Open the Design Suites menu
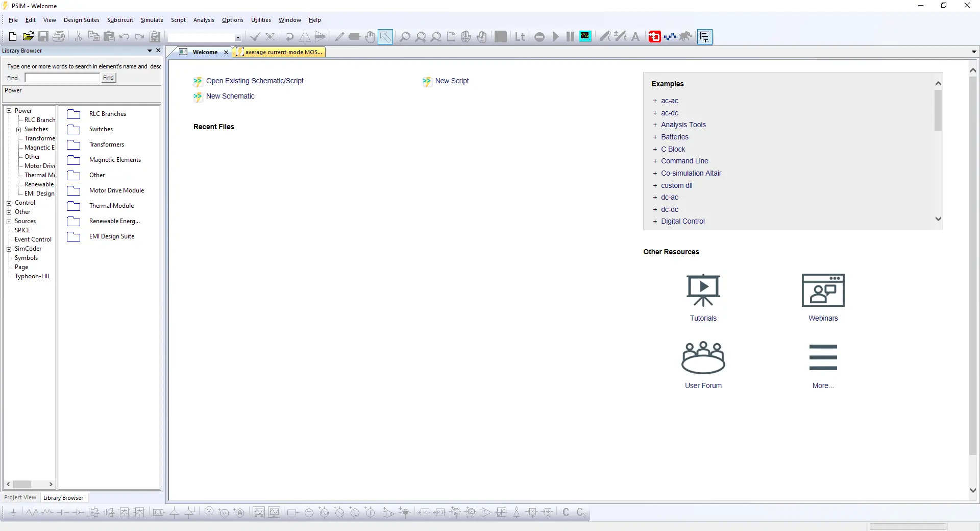This screenshot has width=980, height=531. [x=82, y=20]
